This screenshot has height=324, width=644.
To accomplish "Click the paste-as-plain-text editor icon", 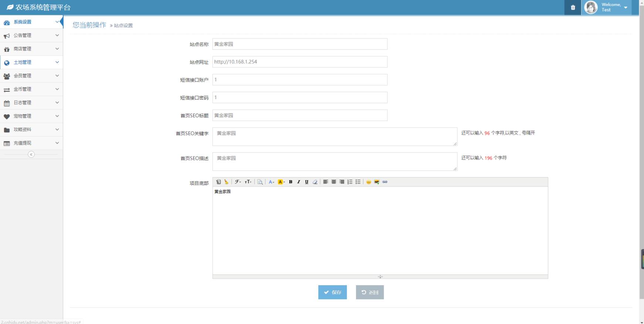I will (x=218, y=182).
